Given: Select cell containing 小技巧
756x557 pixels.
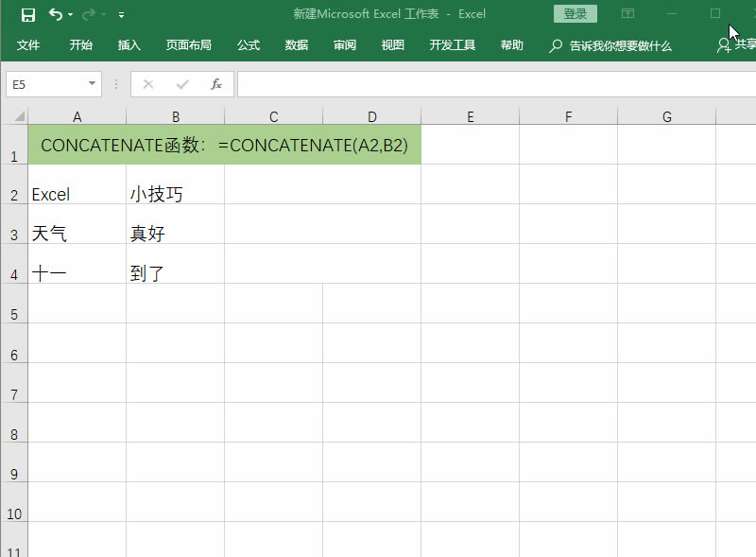Looking at the screenshot, I should point(176,184).
